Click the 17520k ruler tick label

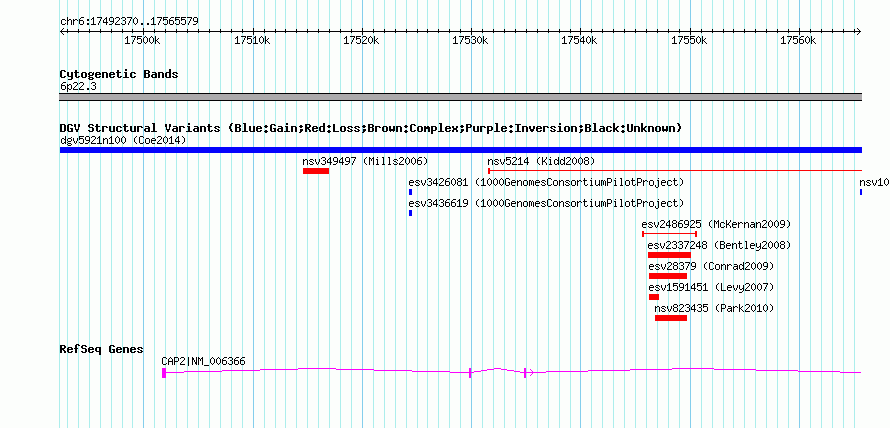click(x=362, y=40)
